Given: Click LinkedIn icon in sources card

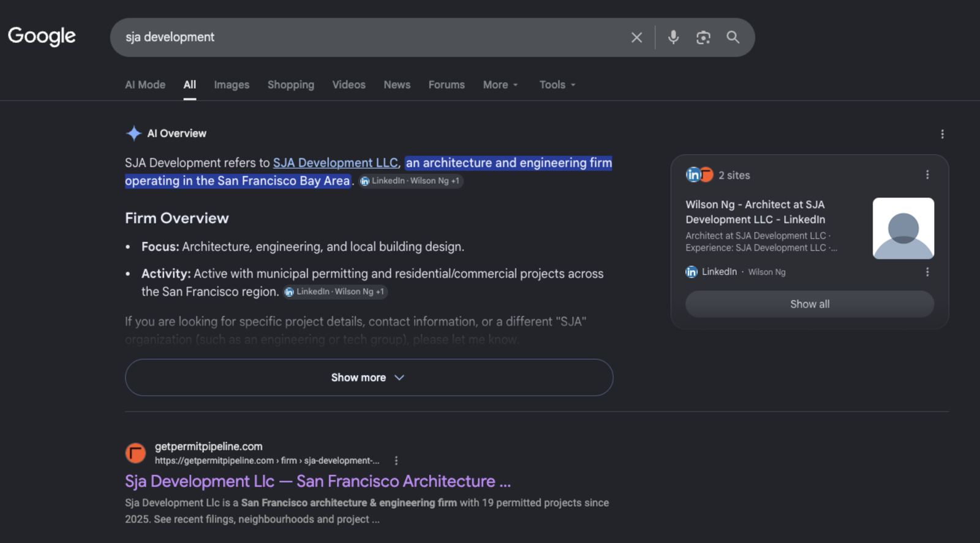Looking at the screenshot, I should click(692, 272).
